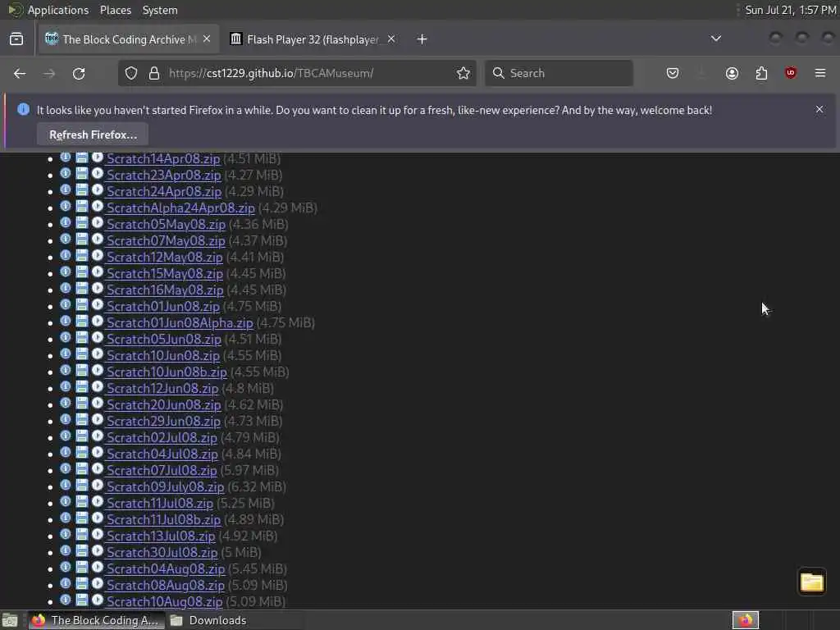Click the info icon beside Scratch05May08.zip
Image resolution: width=840 pixels, height=630 pixels.
coord(66,223)
